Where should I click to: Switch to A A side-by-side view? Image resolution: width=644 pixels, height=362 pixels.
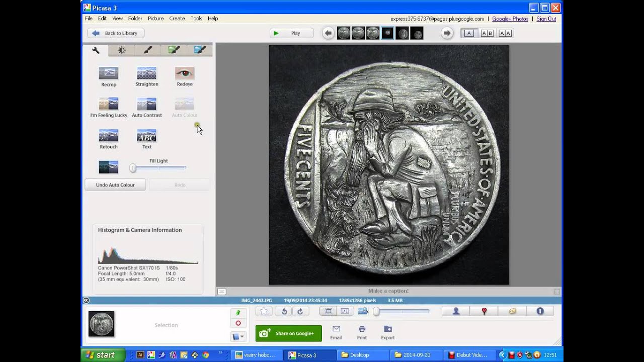click(505, 33)
